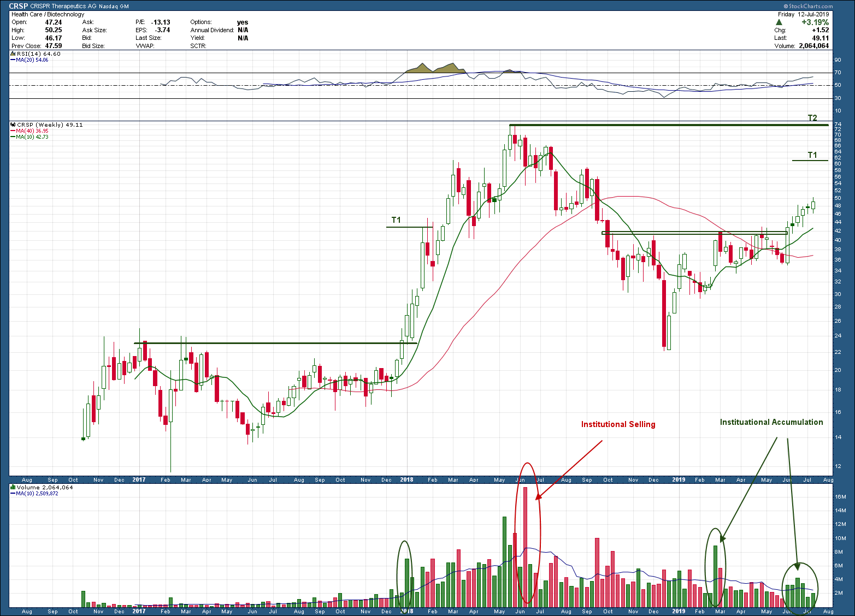Click the RSI(14) 64.60 legend text
855x616 pixels.
click(39, 54)
